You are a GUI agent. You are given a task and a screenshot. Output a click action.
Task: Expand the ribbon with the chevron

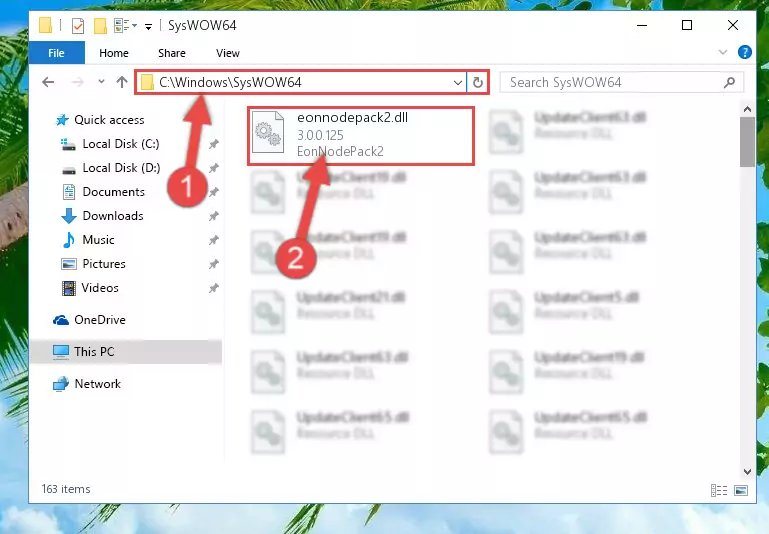tap(722, 52)
